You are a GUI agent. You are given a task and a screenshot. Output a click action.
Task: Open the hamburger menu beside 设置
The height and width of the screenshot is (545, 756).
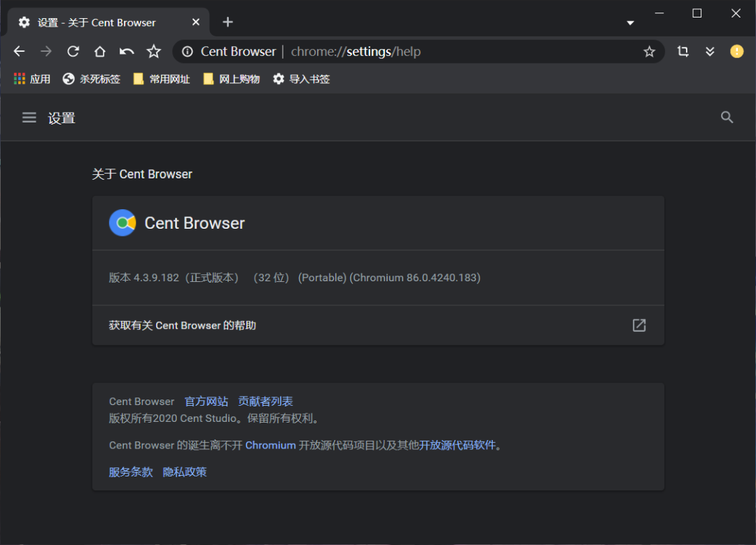29,117
